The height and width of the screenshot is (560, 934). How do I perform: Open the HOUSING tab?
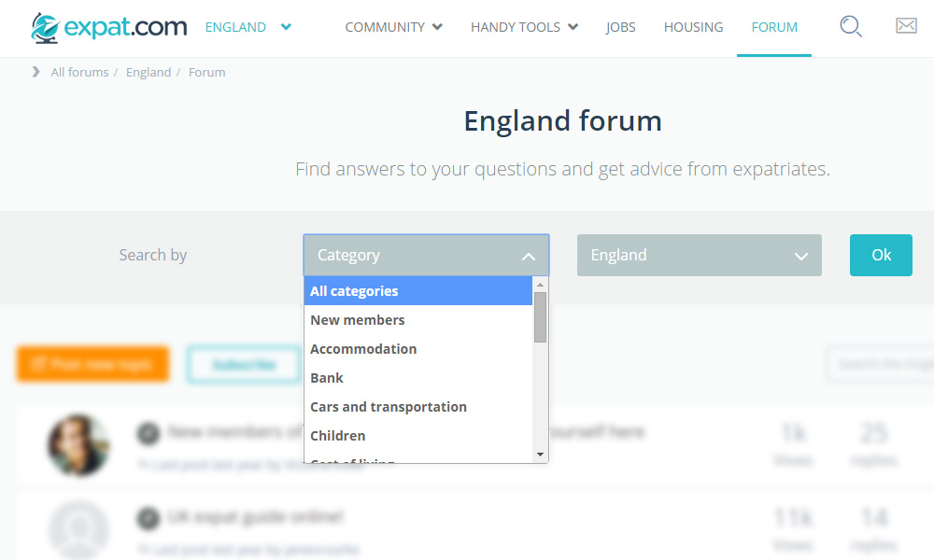[693, 27]
